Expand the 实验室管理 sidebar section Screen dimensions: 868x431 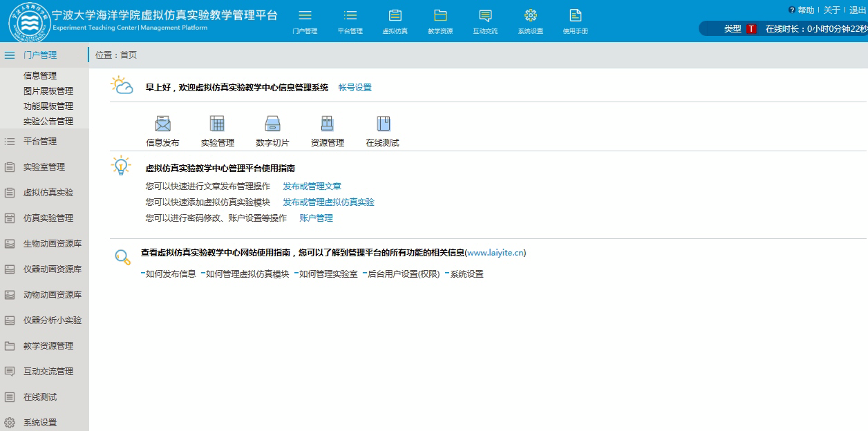(x=44, y=167)
